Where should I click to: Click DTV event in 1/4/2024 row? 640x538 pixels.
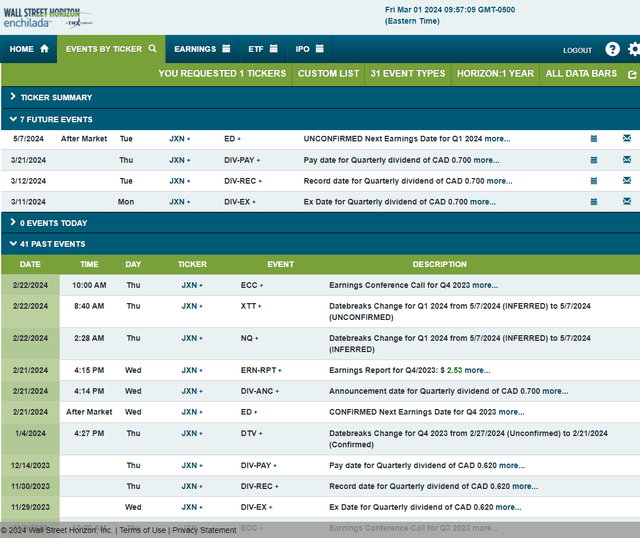(x=251, y=434)
